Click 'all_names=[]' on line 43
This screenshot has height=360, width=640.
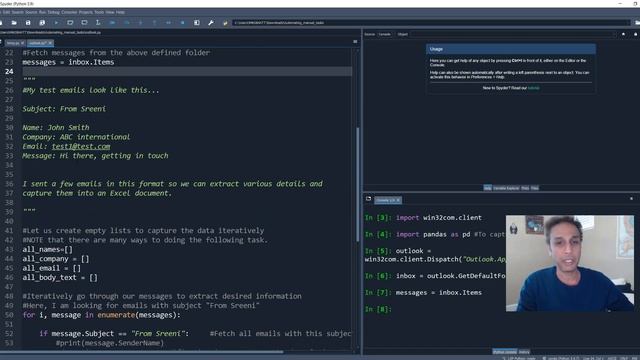[x=47, y=249]
